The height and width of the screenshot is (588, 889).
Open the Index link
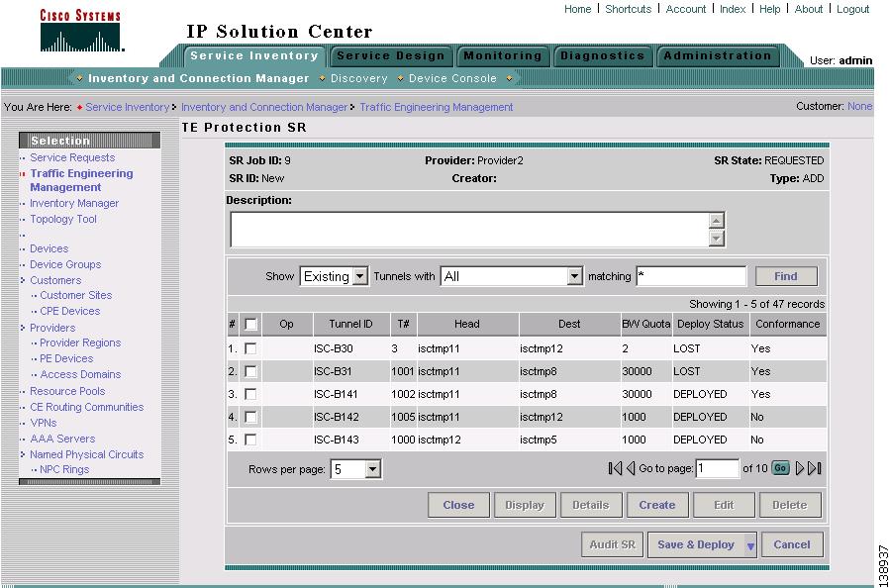click(x=733, y=9)
